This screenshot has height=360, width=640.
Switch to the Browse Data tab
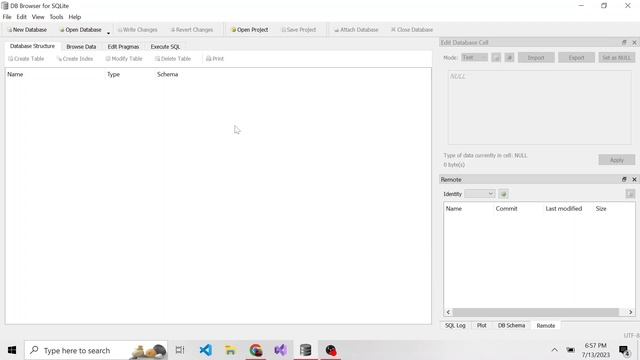[x=81, y=47]
